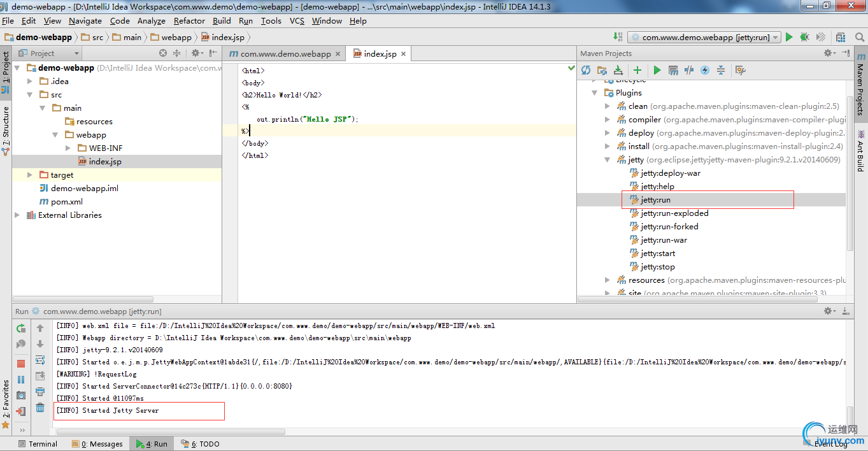This screenshot has height=451, width=868.
Task: Open the Favorites side tab
Action: pos(6,404)
